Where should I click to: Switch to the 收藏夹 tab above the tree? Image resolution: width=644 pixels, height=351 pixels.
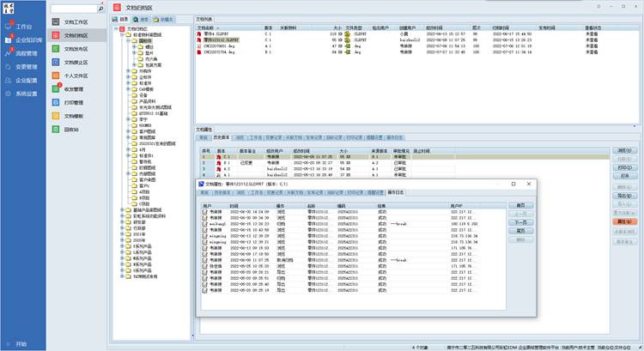click(x=164, y=17)
